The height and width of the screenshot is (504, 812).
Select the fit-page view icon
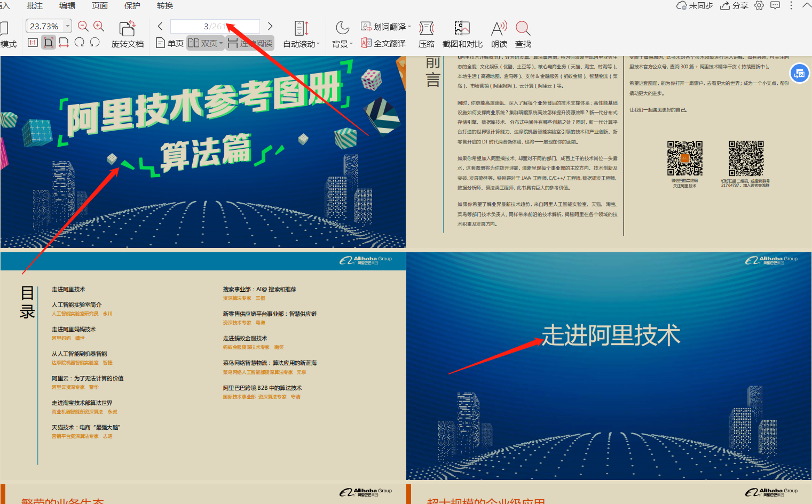[49, 43]
